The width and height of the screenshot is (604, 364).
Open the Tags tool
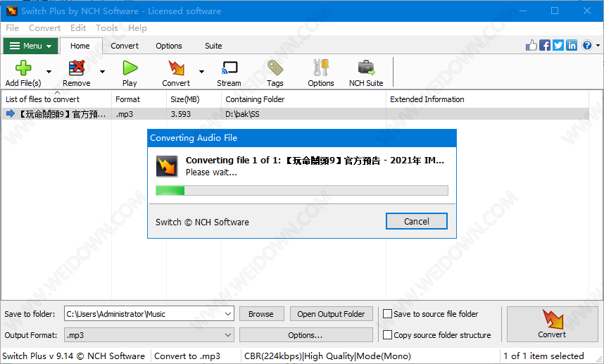(x=275, y=68)
